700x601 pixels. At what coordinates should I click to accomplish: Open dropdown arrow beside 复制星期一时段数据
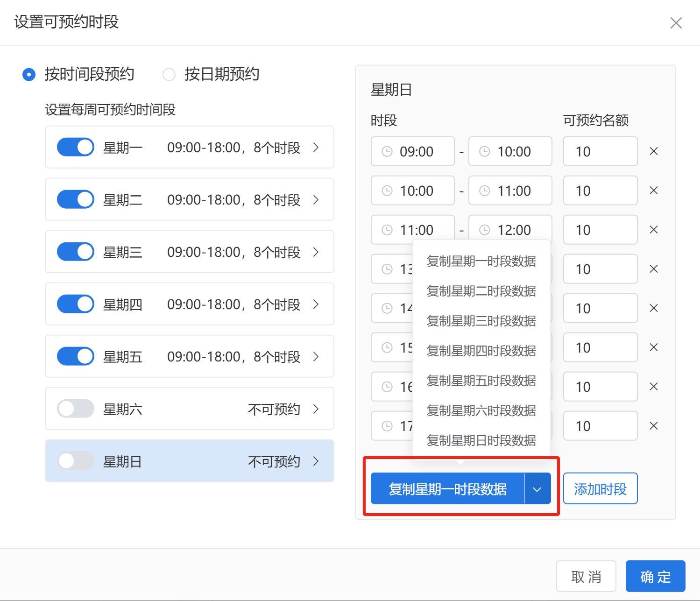[x=537, y=489]
